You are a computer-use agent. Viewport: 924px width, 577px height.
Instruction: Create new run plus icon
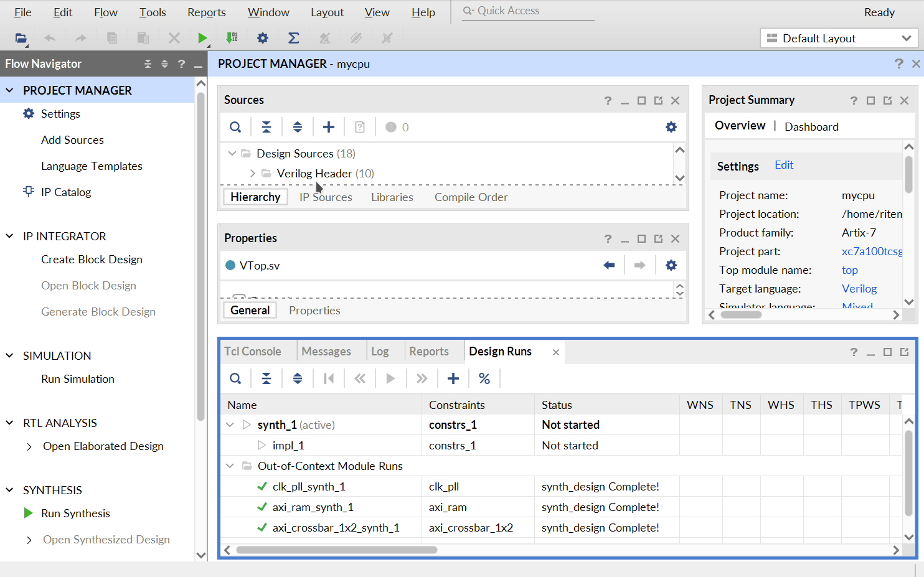(453, 378)
